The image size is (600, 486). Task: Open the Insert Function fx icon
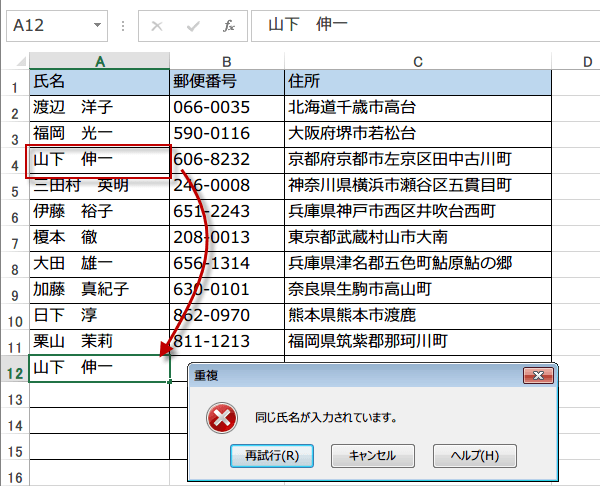229,26
